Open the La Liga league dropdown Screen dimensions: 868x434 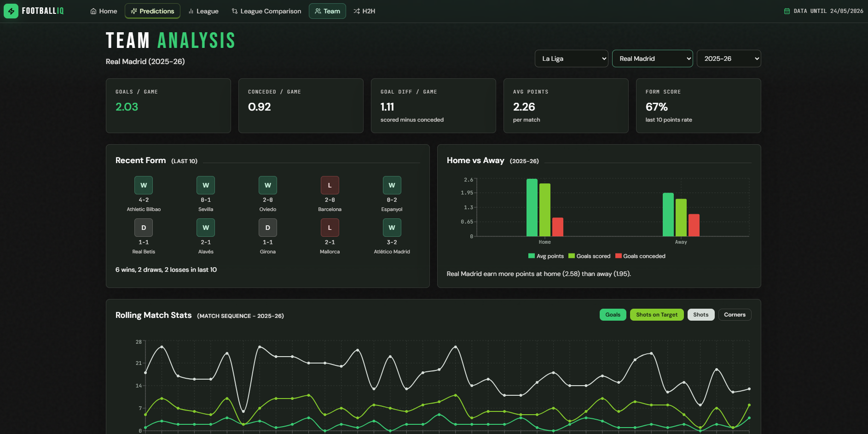(x=572, y=59)
